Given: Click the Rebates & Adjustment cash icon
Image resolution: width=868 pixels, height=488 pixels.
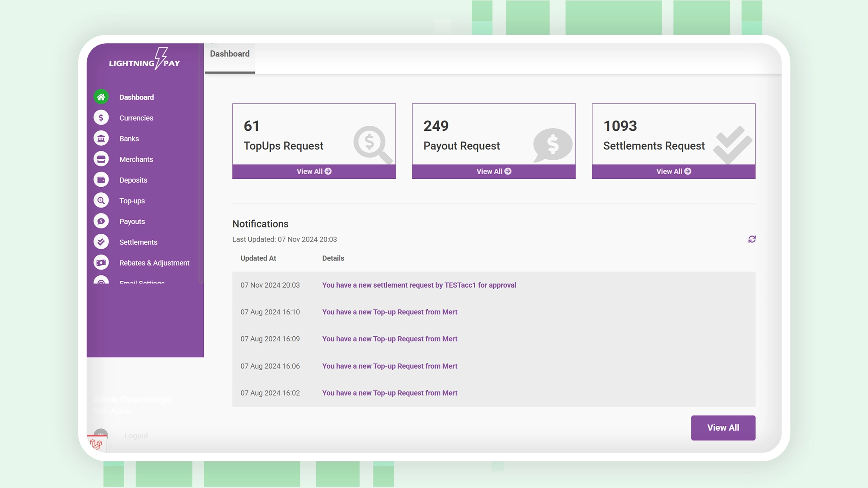Looking at the screenshot, I should coord(101,263).
